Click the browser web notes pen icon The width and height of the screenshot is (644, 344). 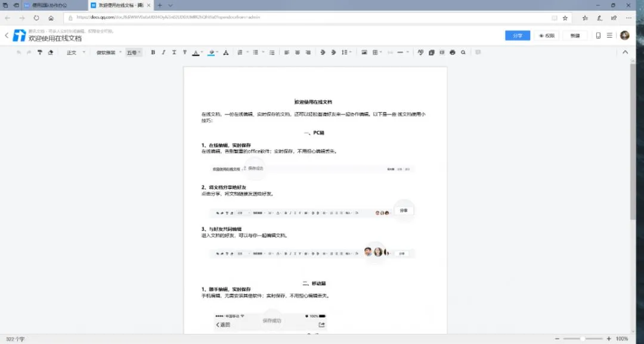(600, 18)
